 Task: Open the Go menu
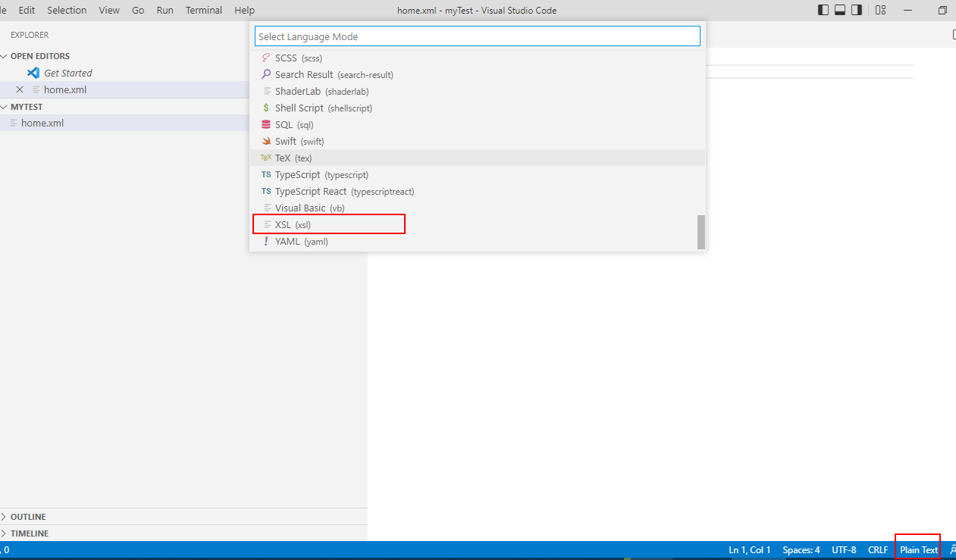coord(138,10)
